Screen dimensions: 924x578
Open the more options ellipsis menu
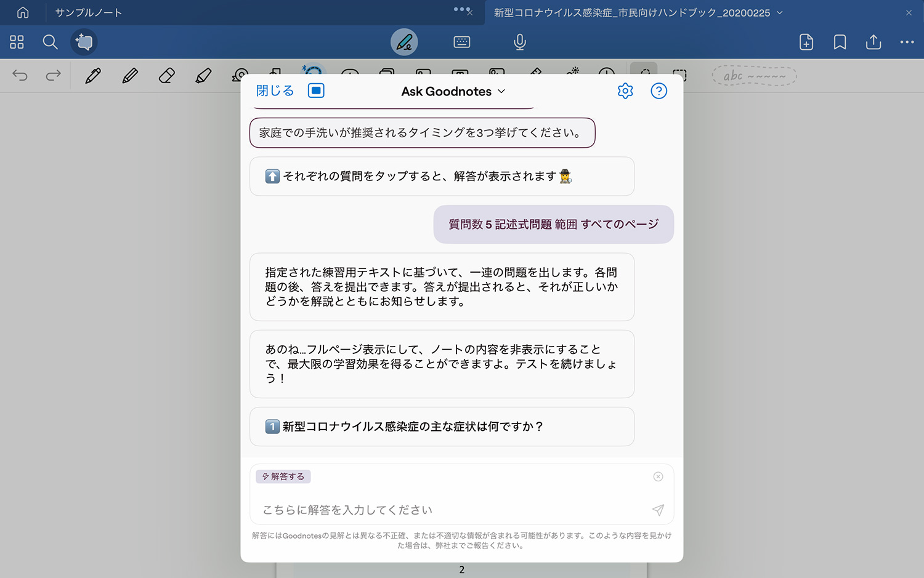click(x=907, y=42)
